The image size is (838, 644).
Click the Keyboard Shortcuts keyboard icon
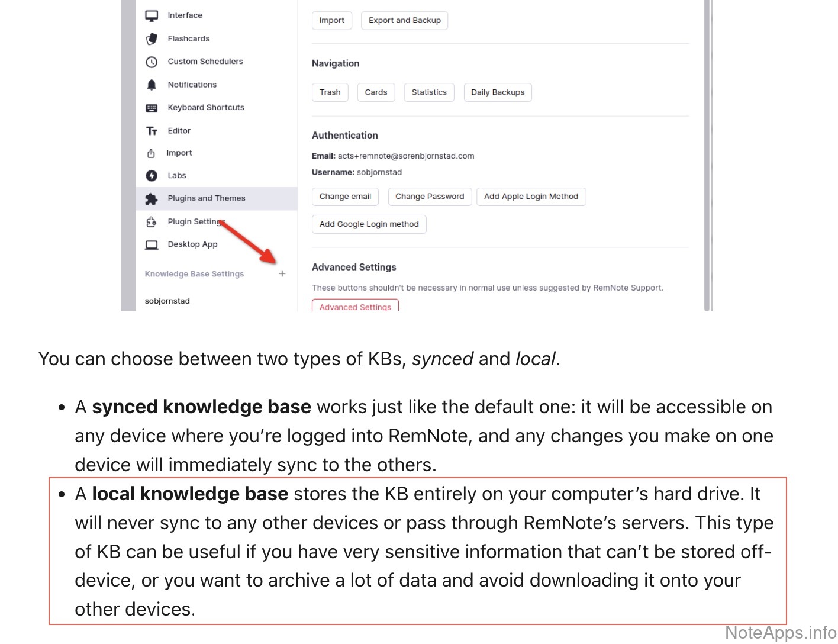click(152, 108)
